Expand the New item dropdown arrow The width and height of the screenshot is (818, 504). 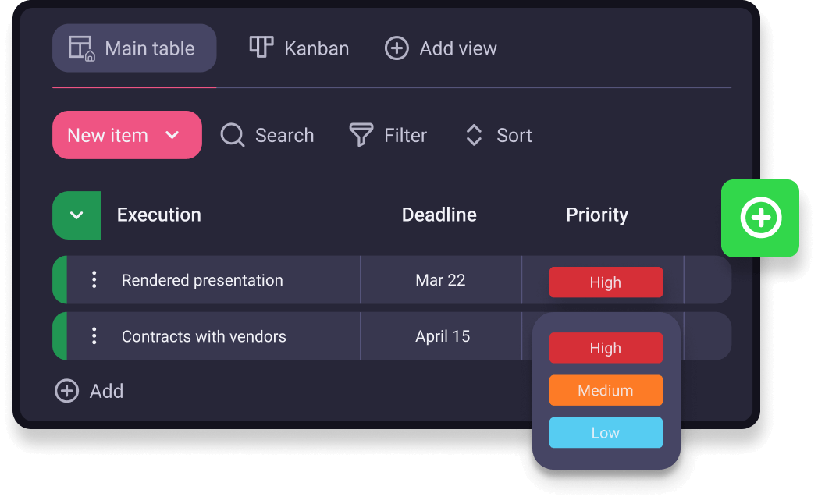tap(172, 135)
